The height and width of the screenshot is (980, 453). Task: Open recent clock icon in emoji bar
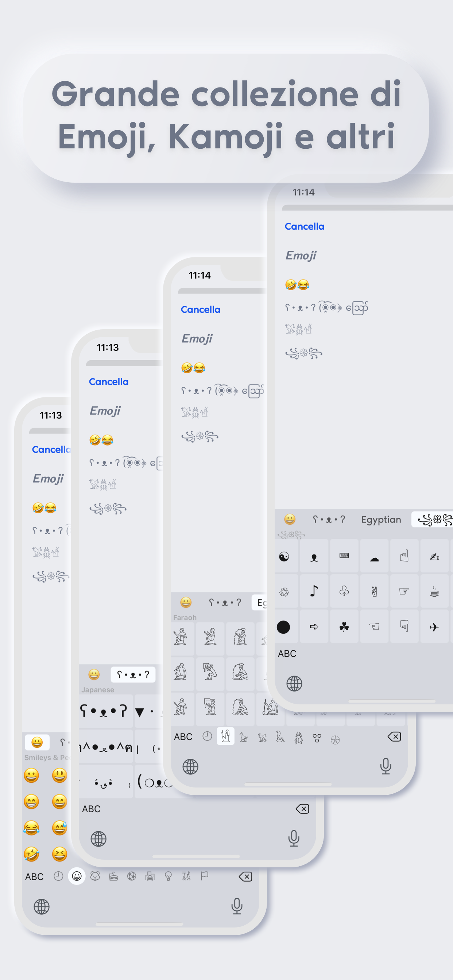(x=58, y=876)
